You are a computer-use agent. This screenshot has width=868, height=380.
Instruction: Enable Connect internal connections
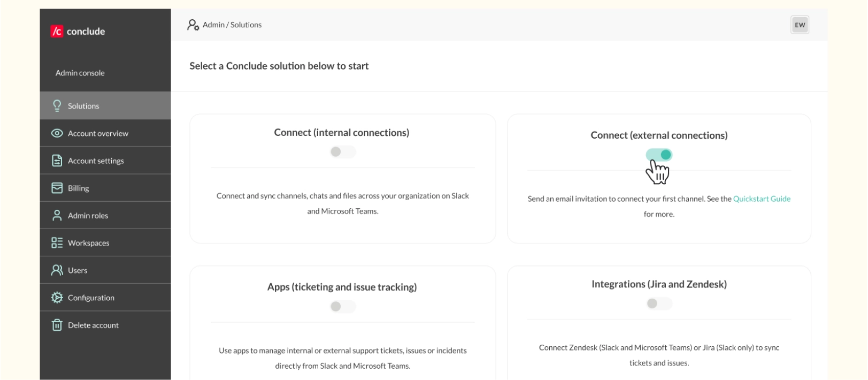pyautogui.click(x=343, y=151)
